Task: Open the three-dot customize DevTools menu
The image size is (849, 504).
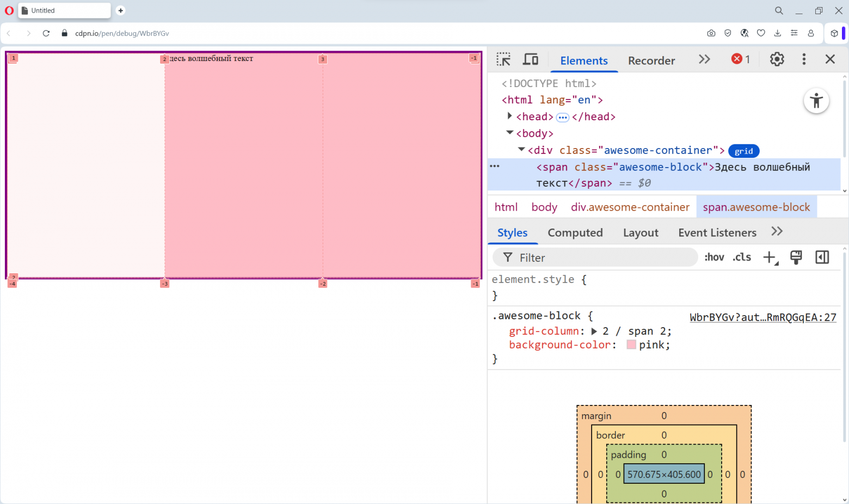Action: click(x=804, y=59)
